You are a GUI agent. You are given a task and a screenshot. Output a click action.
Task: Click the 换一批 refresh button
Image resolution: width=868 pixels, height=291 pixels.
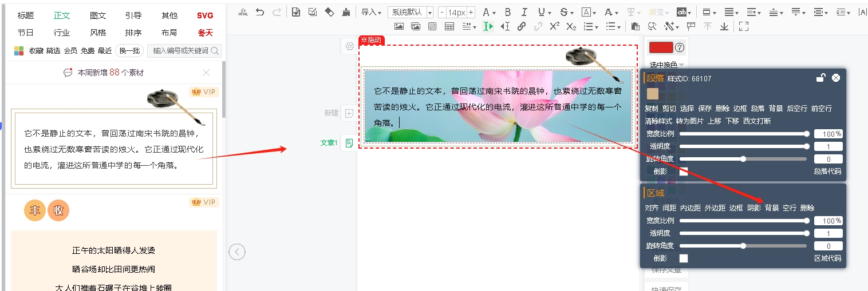point(129,51)
